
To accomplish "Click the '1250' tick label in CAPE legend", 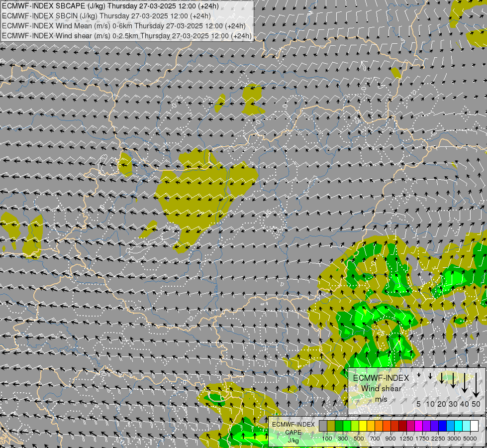I will tap(406, 439).
